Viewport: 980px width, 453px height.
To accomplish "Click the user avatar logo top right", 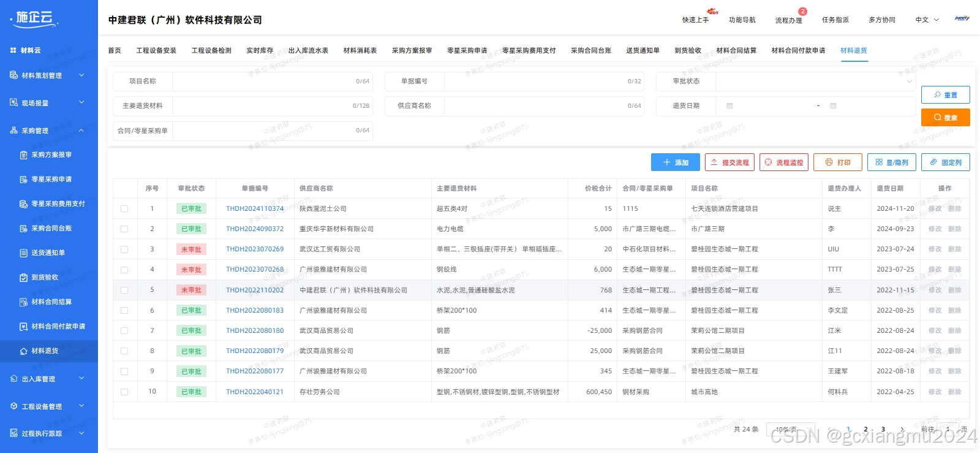I will (962, 18).
